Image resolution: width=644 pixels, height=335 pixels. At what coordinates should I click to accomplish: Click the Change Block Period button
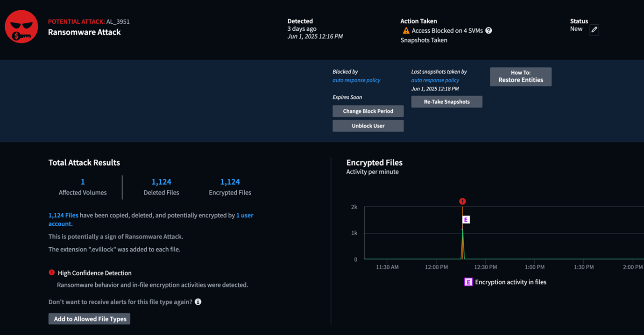tap(368, 111)
